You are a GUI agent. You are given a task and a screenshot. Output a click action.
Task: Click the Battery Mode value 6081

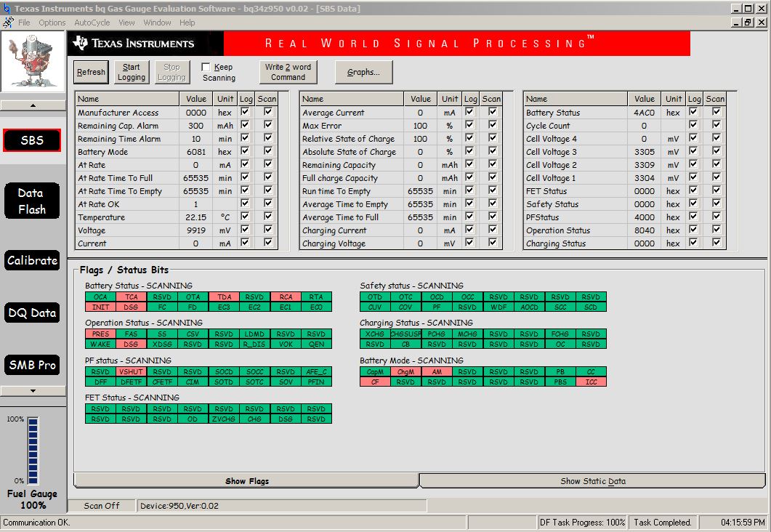(x=195, y=152)
